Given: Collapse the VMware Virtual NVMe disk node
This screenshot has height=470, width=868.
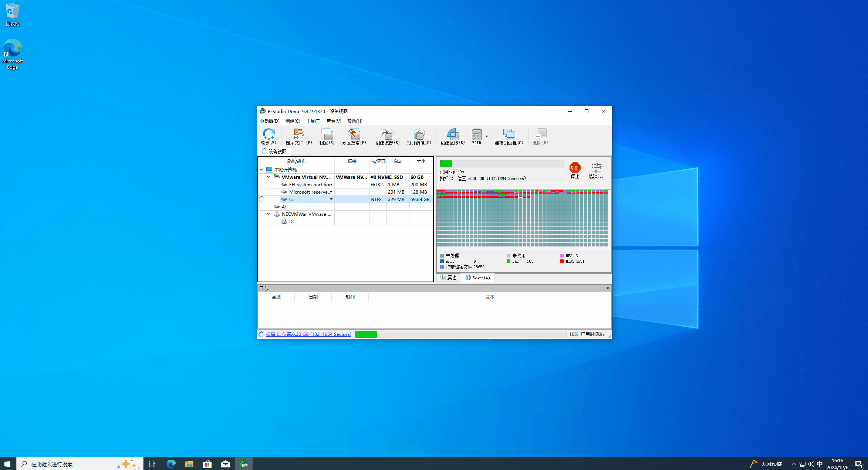Looking at the screenshot, I should 269,177.
